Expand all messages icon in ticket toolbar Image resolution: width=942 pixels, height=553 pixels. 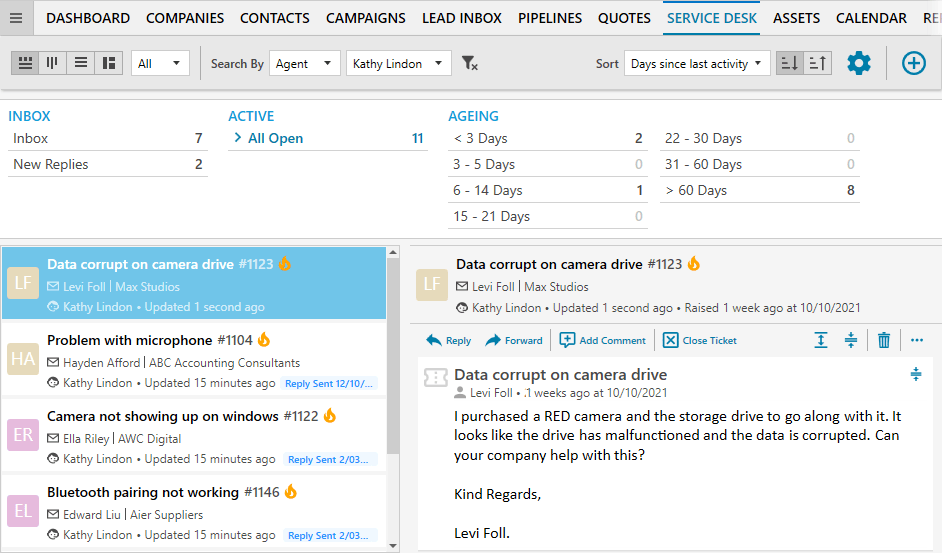(821, 340)
